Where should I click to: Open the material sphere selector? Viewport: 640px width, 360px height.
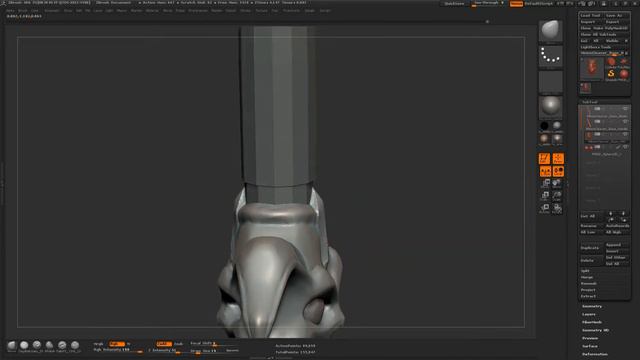coord(551,107)
